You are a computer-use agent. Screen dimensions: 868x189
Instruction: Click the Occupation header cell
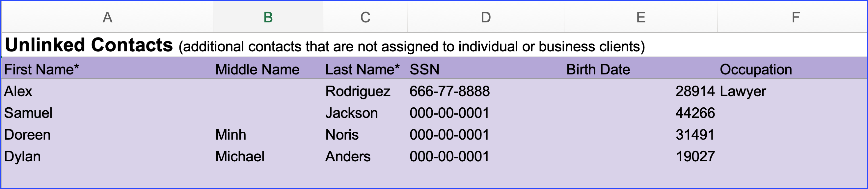[756, 70]
